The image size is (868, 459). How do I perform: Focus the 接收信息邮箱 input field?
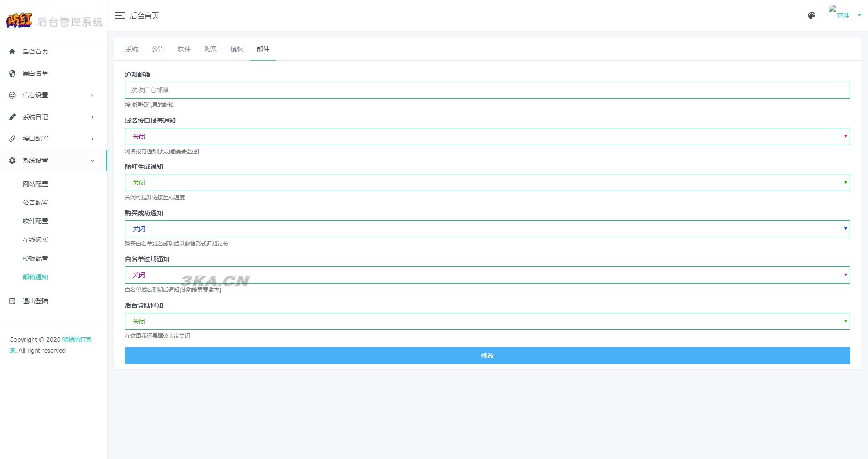(487, 90)
